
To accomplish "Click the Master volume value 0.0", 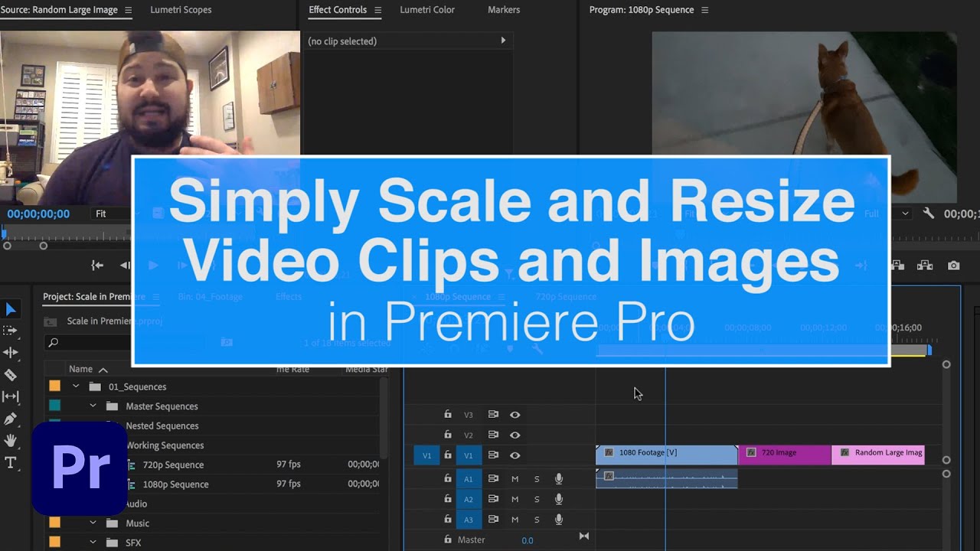I will tap(528, 540).
